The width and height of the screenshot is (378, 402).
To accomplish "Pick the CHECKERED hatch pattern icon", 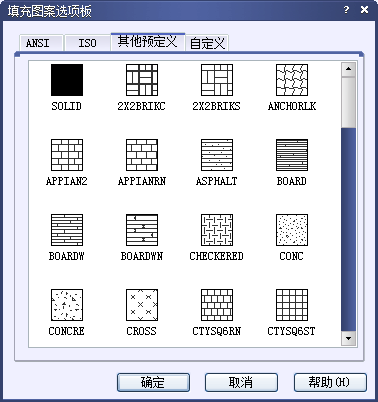I will pyautogui.click(x=217, y=230).
